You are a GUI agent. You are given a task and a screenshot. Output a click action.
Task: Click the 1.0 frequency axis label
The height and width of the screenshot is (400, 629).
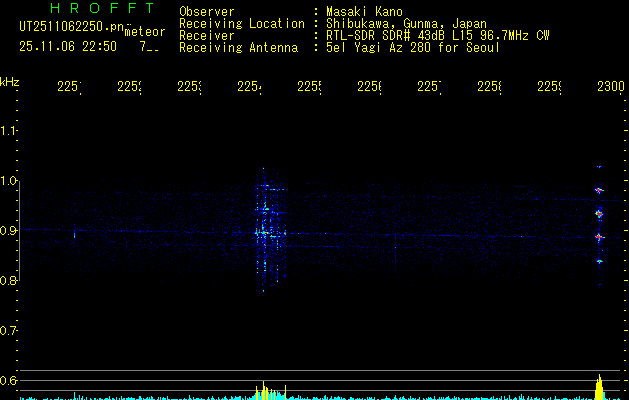10,181
